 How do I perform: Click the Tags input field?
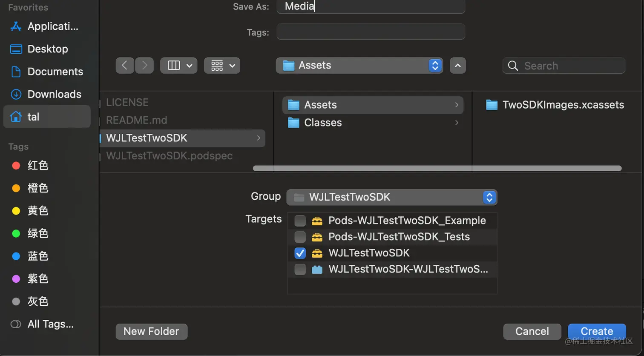coord(371,32)
